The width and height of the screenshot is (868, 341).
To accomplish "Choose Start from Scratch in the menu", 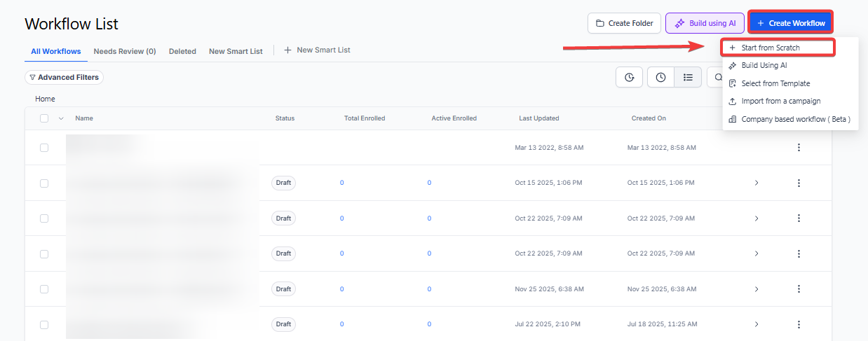I will [770, 48].
